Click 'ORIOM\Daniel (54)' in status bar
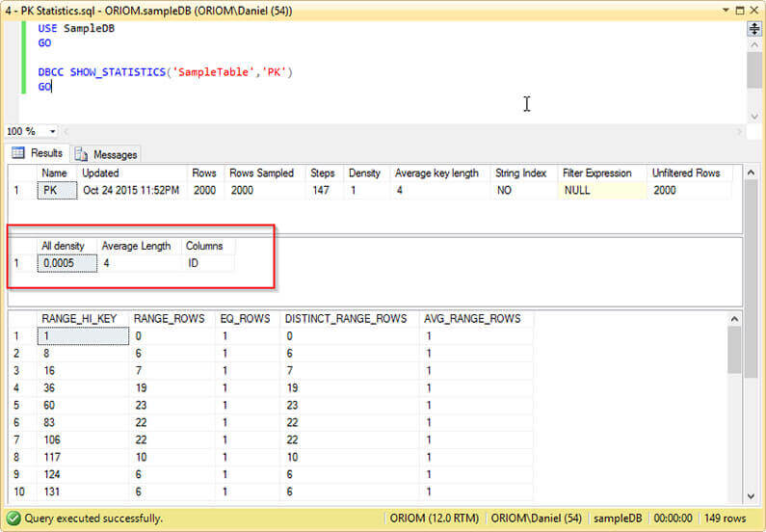766x532 pixels. (537, 518)
